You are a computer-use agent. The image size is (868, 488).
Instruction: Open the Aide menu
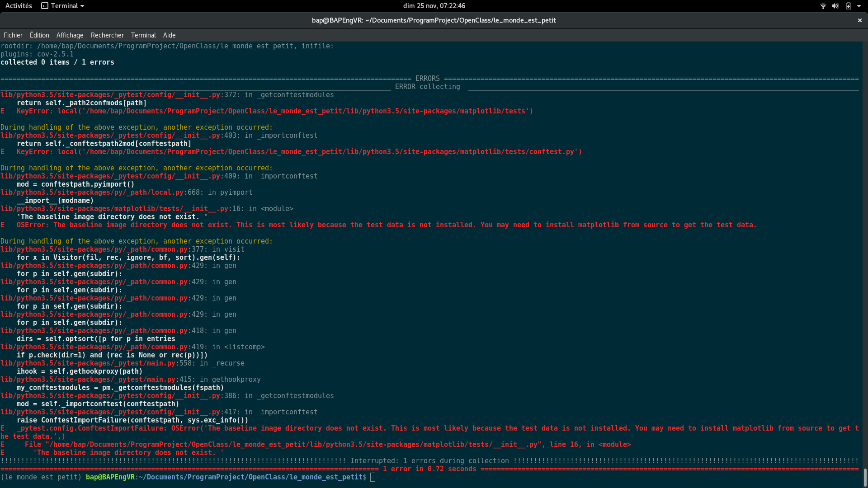tap(169, 35)
